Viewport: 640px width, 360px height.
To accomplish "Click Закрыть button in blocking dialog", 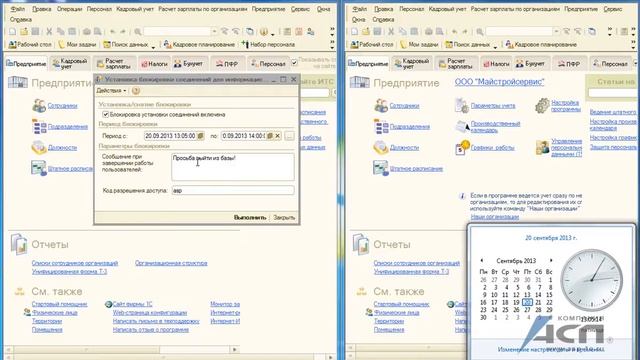I will (284, 218).
